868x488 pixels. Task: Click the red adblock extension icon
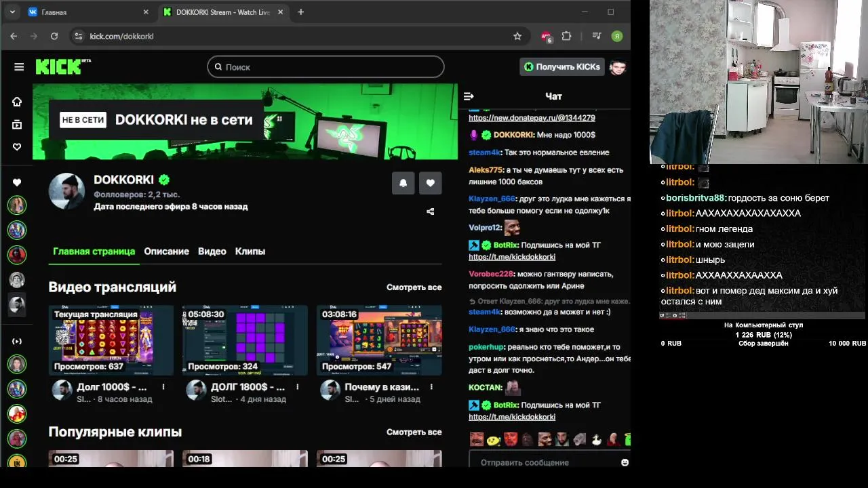(x=546, y=36)
